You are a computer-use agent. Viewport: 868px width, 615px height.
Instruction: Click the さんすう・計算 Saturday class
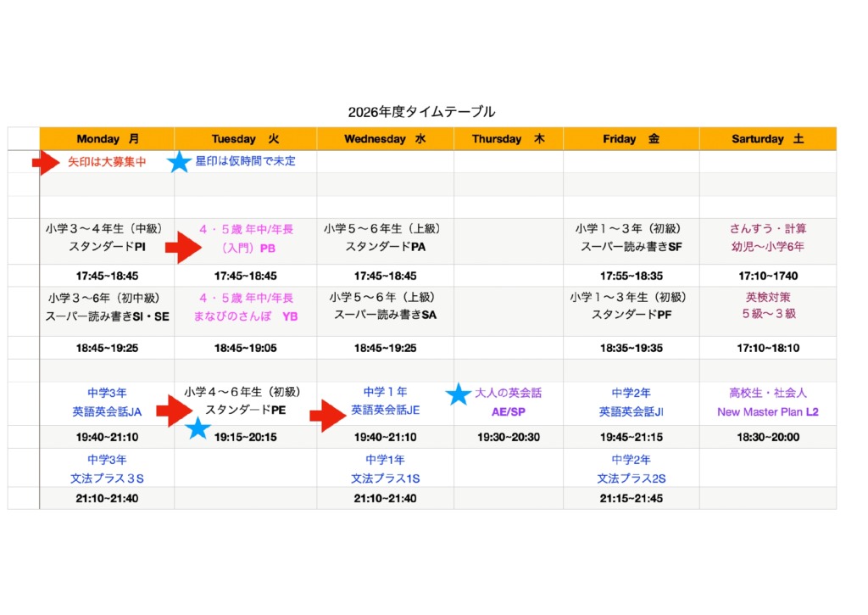767,229
